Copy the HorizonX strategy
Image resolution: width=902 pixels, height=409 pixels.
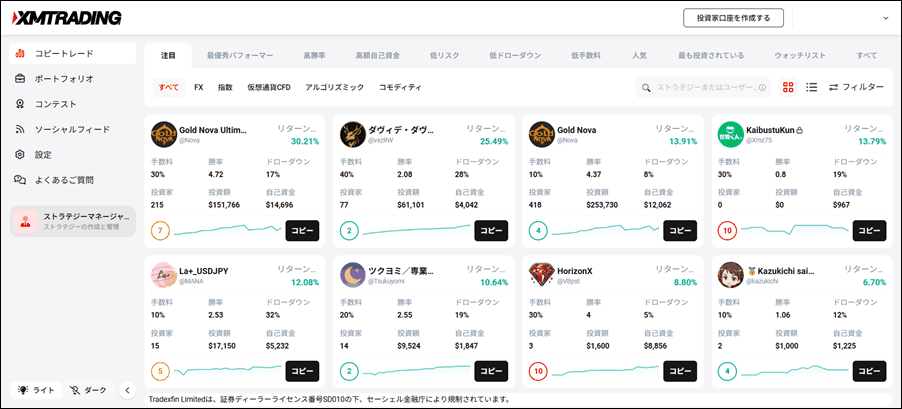680,371
